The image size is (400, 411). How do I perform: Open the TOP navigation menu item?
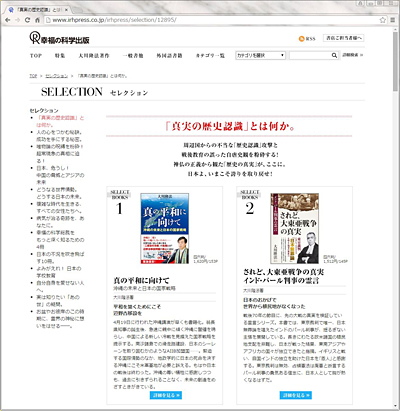point(36,56)
